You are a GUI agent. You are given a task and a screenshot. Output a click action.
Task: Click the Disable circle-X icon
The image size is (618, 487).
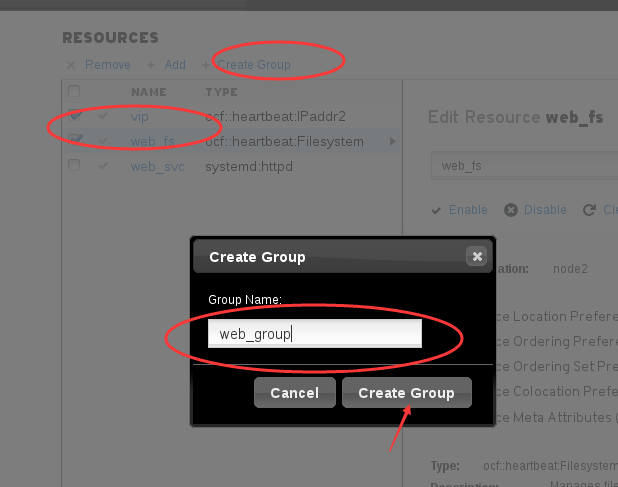(x=511, y=210)
